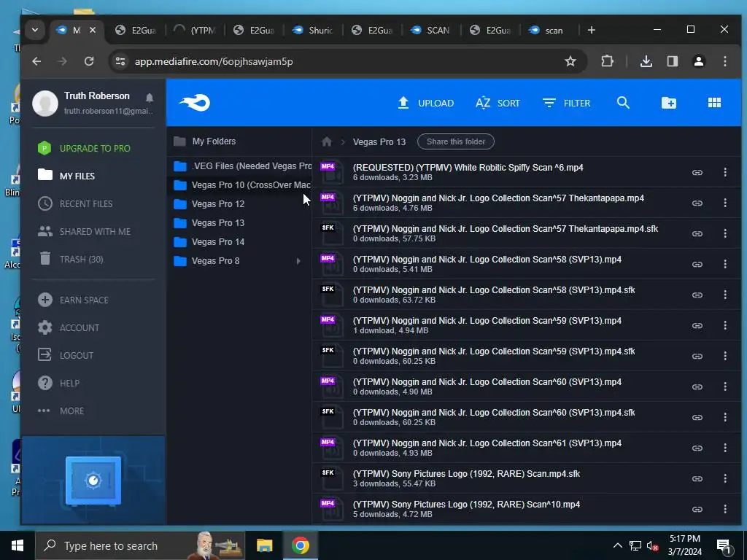Viewport: 747px width, 560px height.
Task: Open notifications bell next to Truth Roberson
Action: [149, 98]
